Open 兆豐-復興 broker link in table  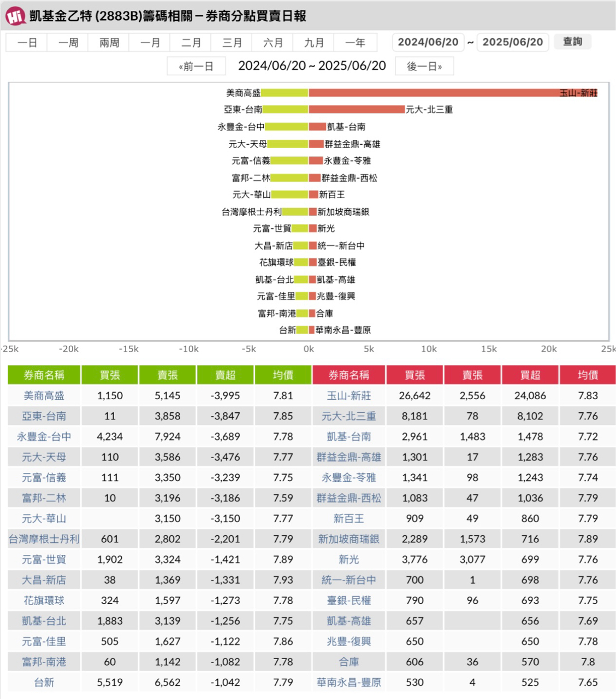(348, 642)
